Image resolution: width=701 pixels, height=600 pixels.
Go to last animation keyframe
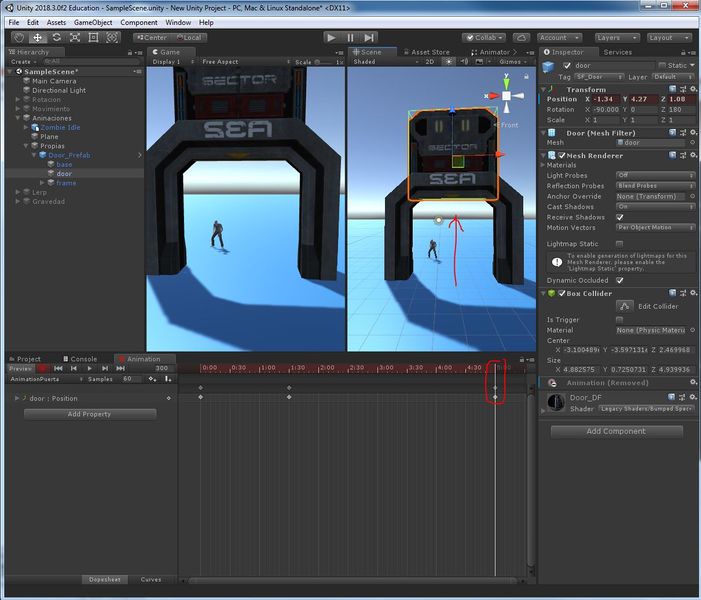120,368
